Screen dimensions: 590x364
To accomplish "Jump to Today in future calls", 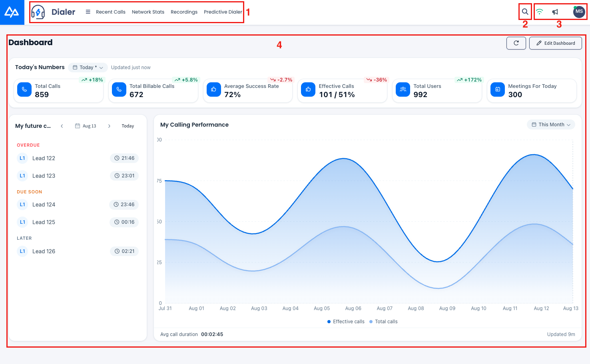I will tap(128, 126).
